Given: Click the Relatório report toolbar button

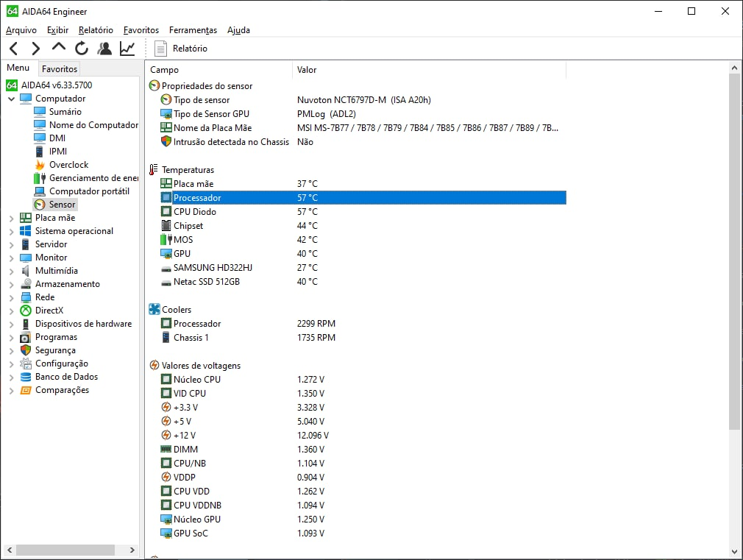Looking at the screenshot, I should click(181, 49).
